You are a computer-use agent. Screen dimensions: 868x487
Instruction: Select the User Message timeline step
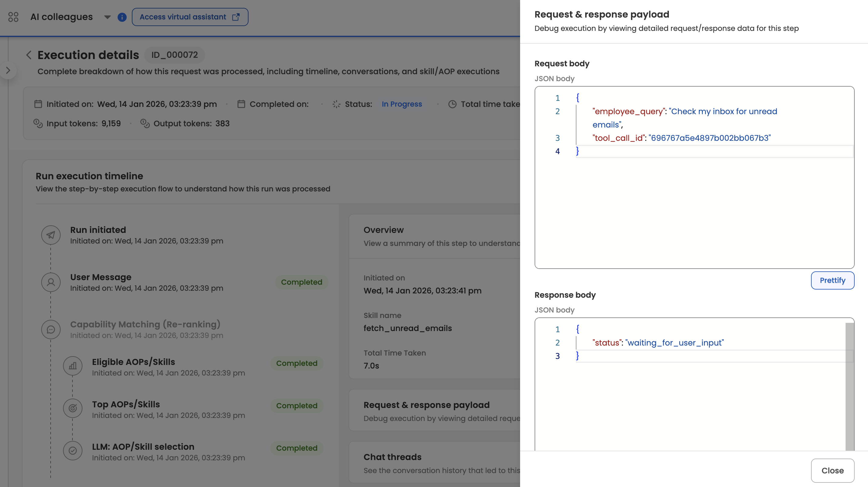click(101, 277)
